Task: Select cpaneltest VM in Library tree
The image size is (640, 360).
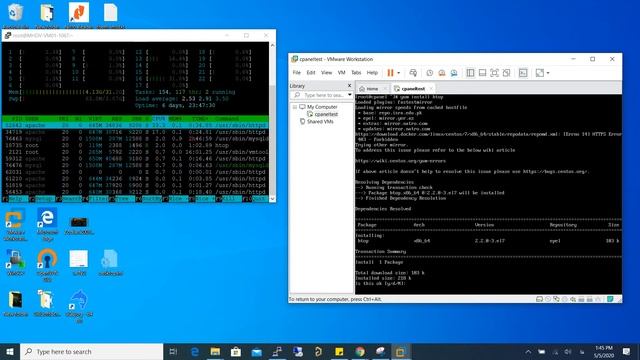Action: (326, 114)
